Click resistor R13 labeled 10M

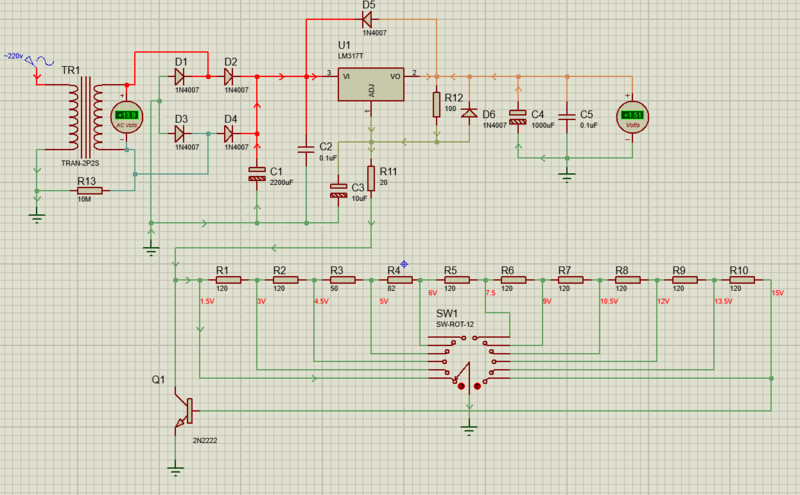89,191
